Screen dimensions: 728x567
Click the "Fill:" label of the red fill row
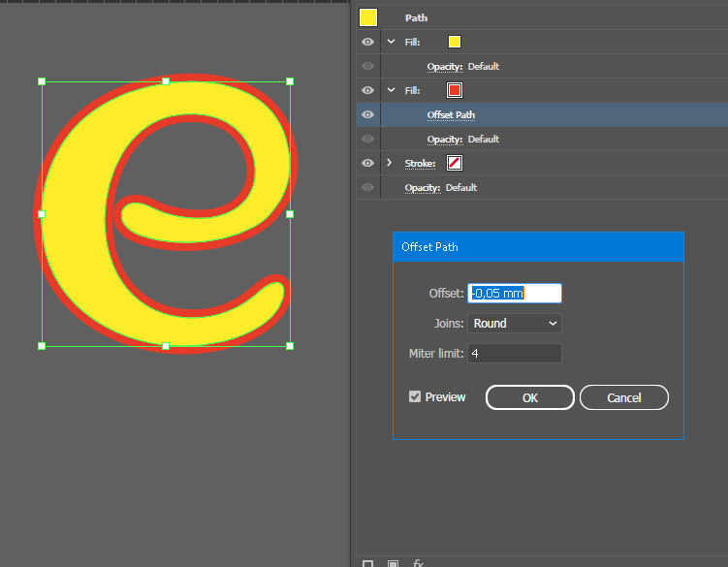pyautogui.click(x=412, y=90)
